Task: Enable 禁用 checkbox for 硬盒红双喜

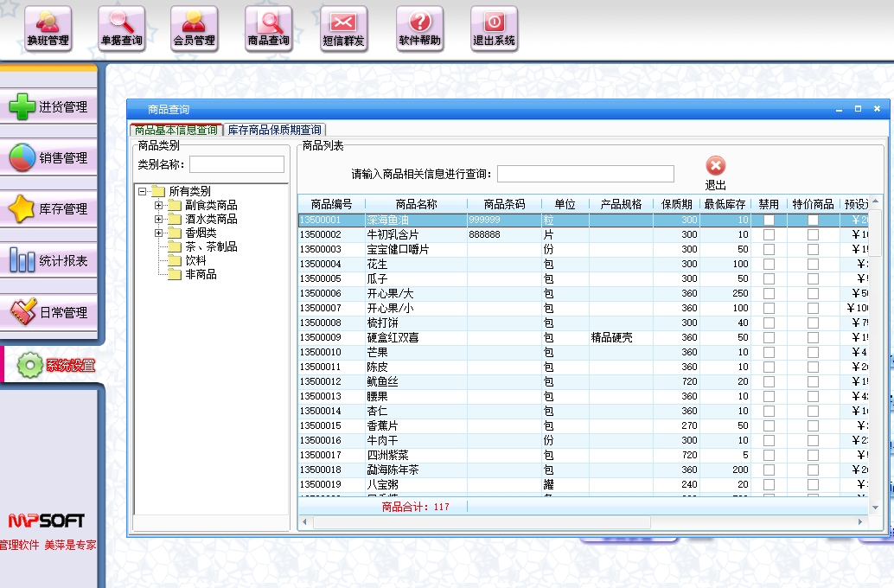Action: coord(769,337)
